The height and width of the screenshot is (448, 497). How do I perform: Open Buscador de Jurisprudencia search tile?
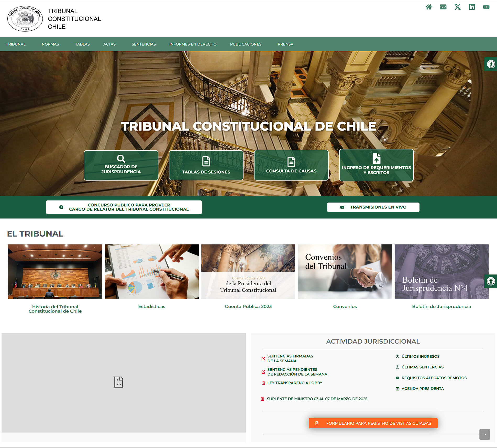[x=121, y=165]
